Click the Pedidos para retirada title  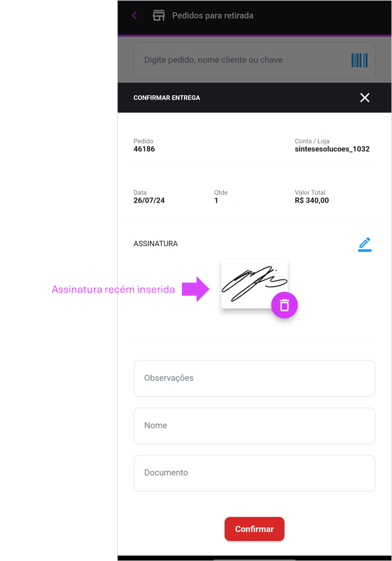[213, 15]
